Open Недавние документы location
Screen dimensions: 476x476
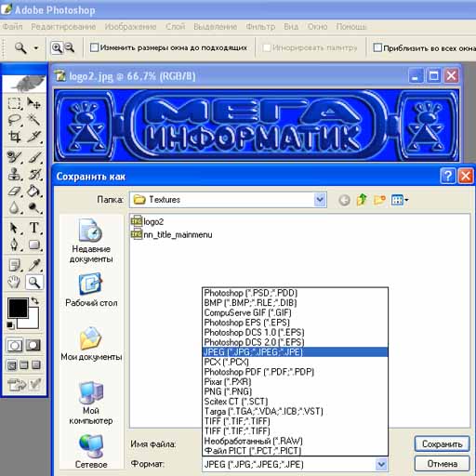tap(91, 241)
